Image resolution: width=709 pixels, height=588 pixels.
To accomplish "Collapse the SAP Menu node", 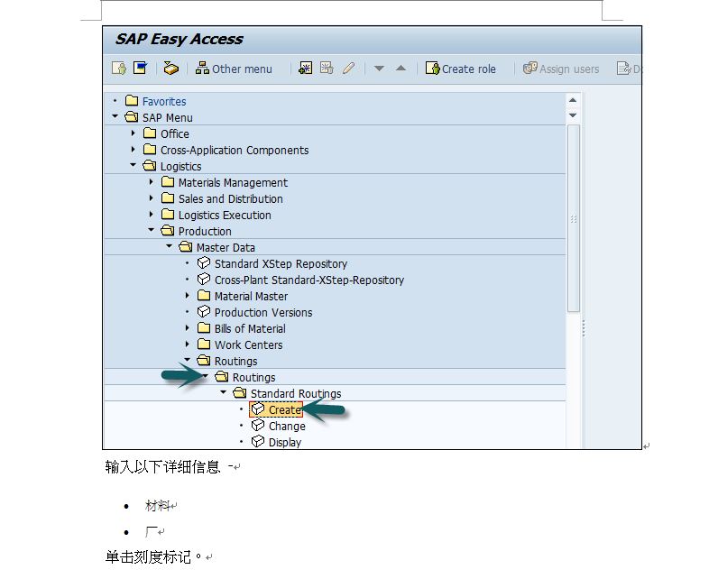I will (115, 116).
